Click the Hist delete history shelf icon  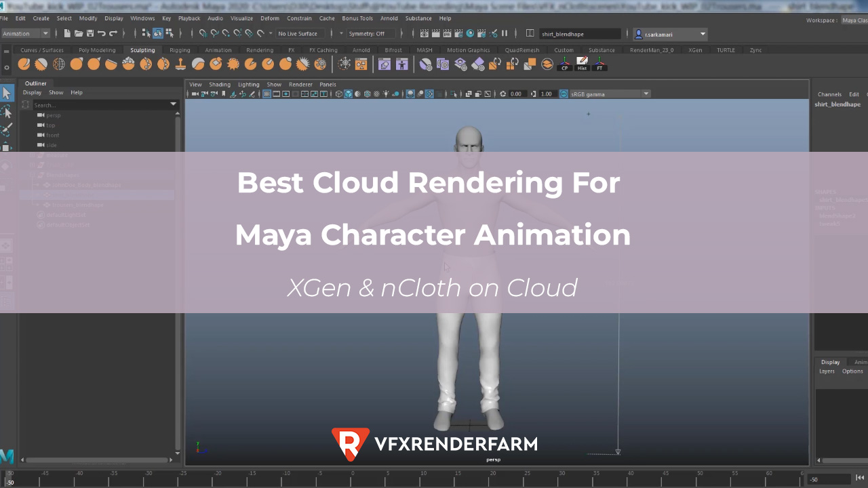coord(582,64)
